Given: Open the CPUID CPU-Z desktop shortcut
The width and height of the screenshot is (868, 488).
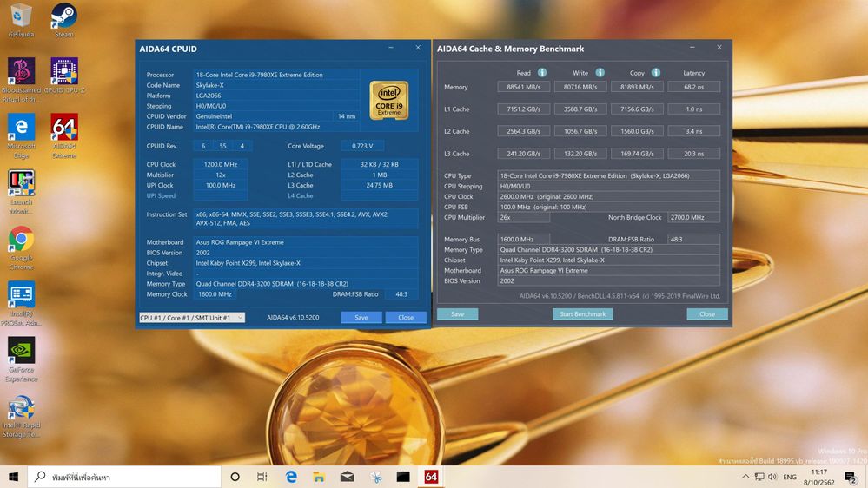Looking at the screenshot, I should click(x=64, y=75).
